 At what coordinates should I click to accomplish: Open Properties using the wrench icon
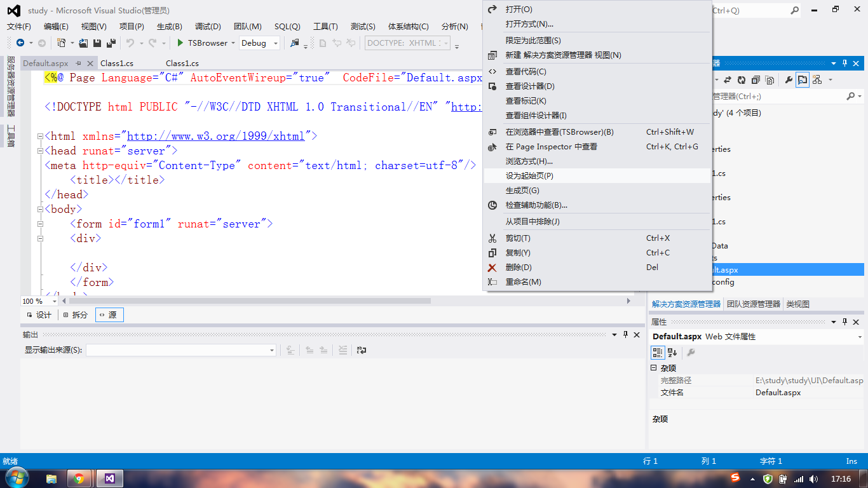[789, 79]
